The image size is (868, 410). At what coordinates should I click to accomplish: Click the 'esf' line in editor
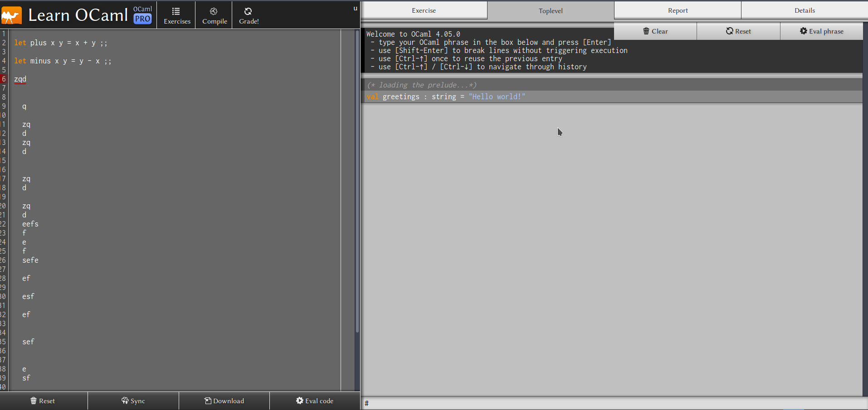point(28,296)
